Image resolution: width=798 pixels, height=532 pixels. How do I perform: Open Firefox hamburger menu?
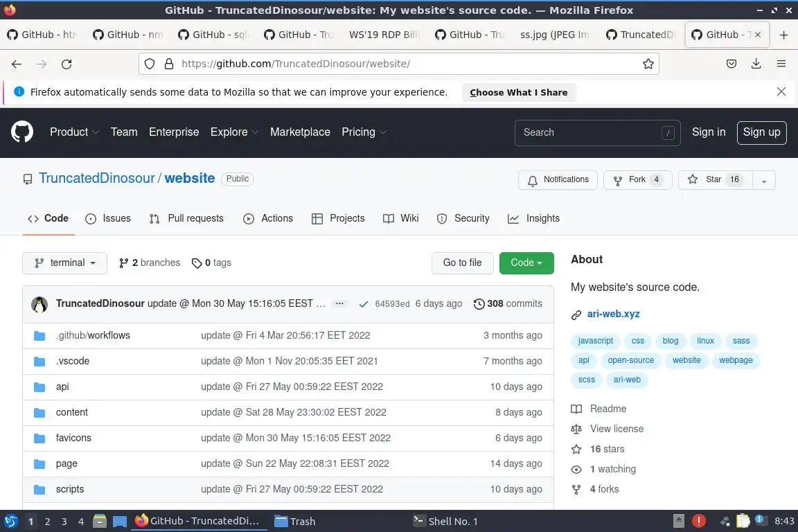(781, 64)
